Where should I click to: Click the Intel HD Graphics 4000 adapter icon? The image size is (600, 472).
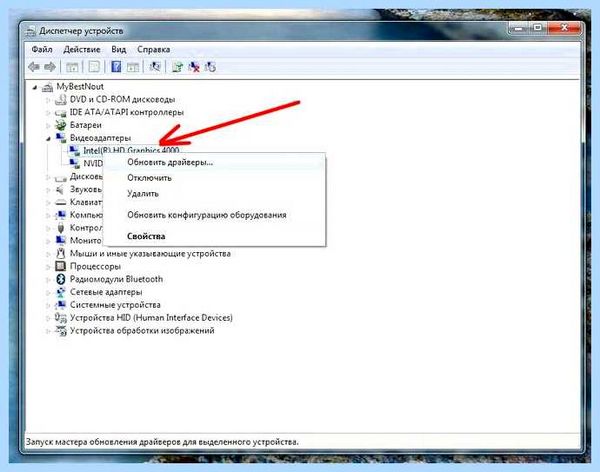tap(74, 150)
